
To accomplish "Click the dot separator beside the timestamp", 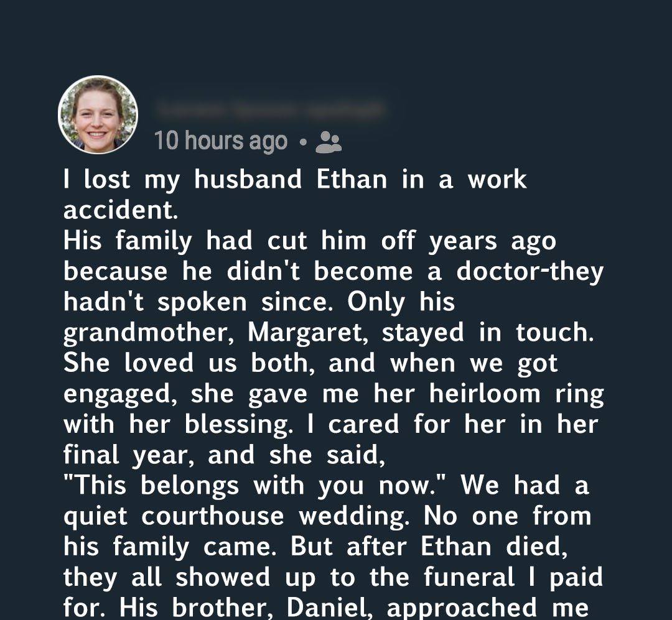I will coord(302,142).
